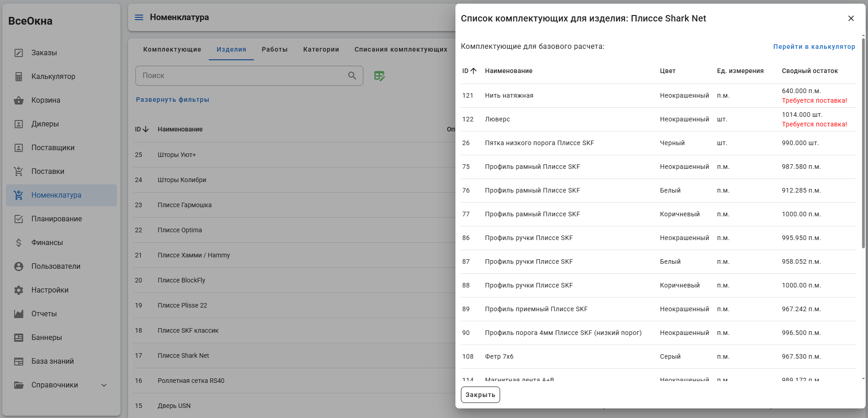The image size is (868, 418).
Task: Click the Поставщики sidebar icon
Action: [19, 148]
